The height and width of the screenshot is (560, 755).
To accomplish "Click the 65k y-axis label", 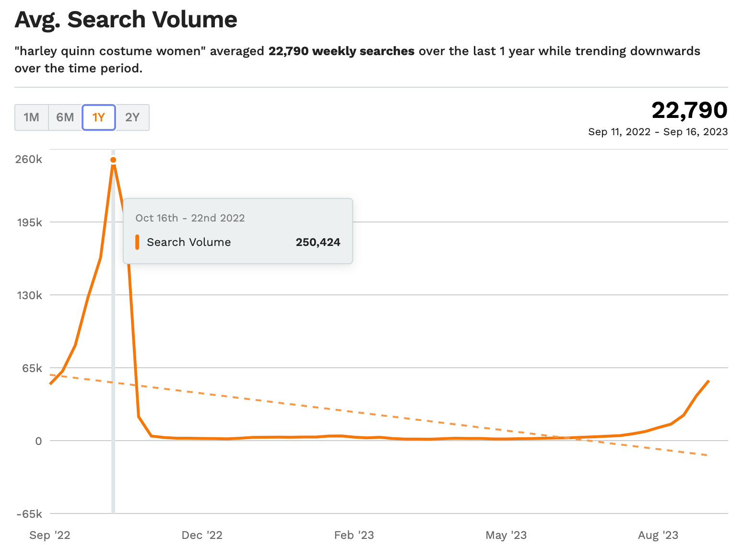I will pos(32,368).
